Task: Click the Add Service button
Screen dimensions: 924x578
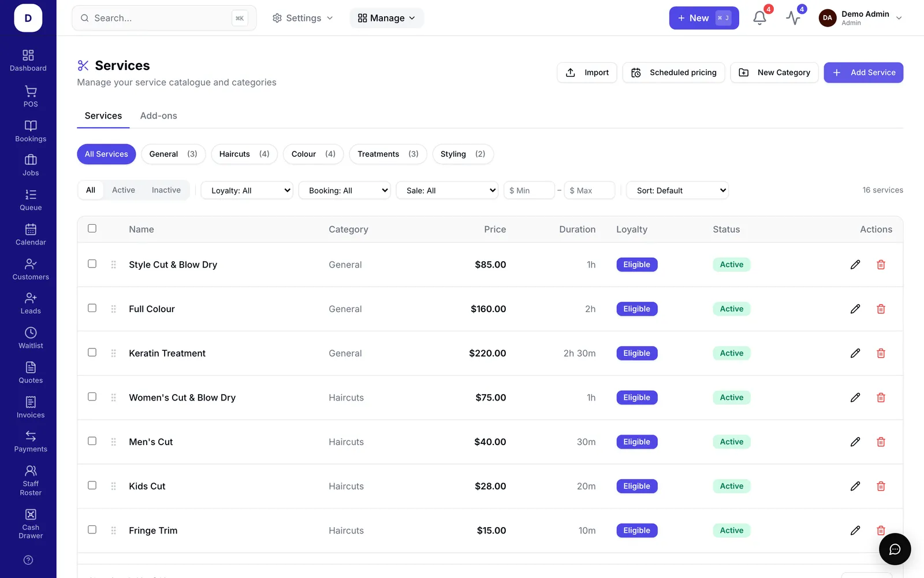Action: click(x=863, y=72)
